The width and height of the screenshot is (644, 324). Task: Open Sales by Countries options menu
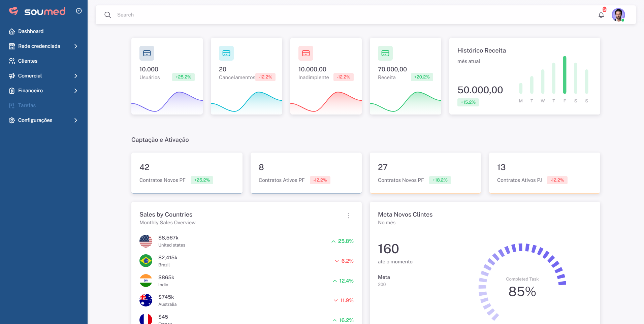pos(349,216)
